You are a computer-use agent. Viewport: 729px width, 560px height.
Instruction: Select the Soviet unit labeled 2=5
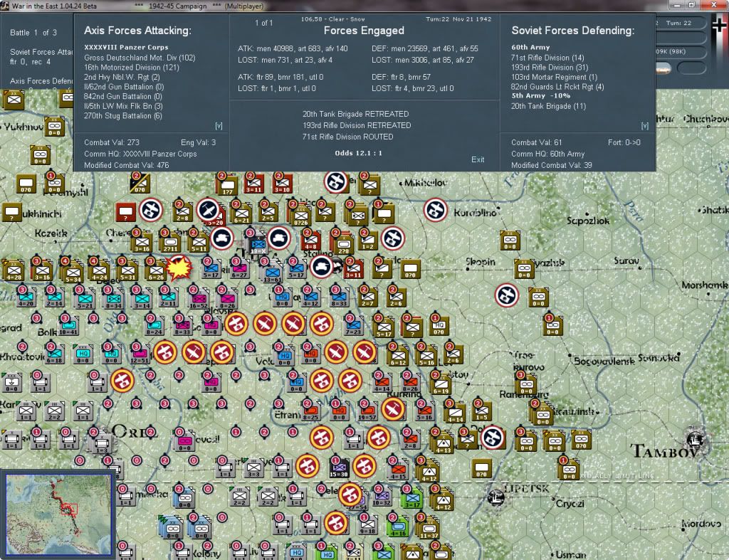click(268, 213)
